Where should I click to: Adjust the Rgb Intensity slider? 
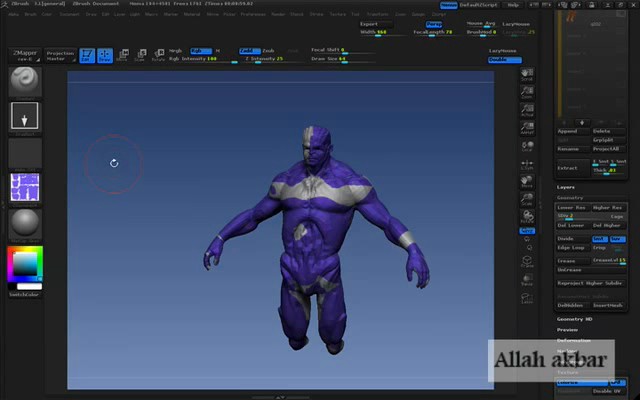tap(204, 59)
